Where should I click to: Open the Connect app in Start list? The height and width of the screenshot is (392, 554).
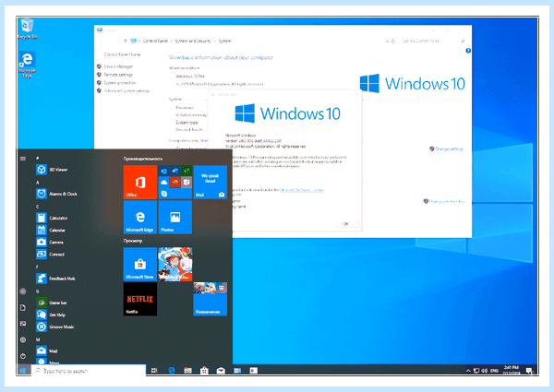(x=51, y=254)
